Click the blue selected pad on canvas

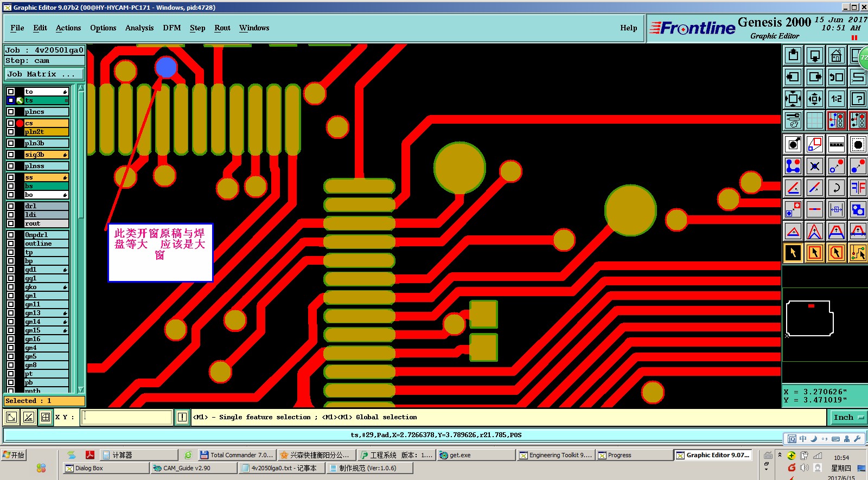tap(166, 67)
